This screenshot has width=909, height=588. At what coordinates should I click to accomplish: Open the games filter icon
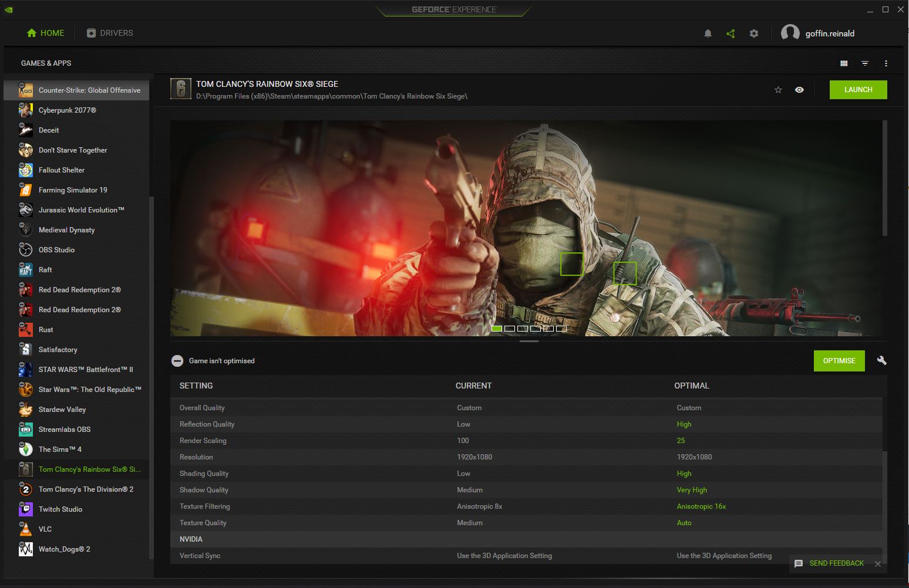[x=865, y=63]
